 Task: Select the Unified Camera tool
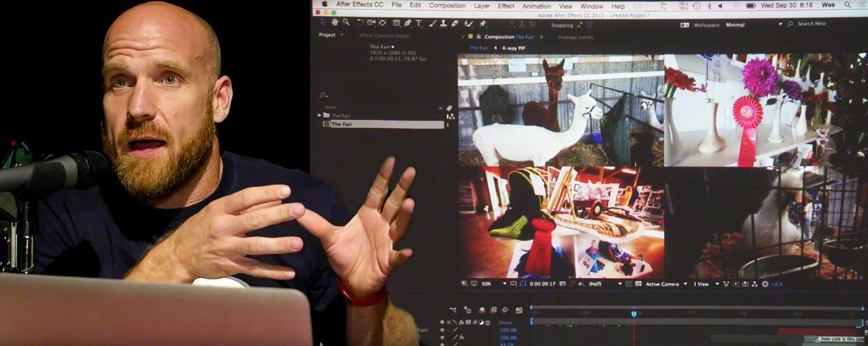coord(371,23)
